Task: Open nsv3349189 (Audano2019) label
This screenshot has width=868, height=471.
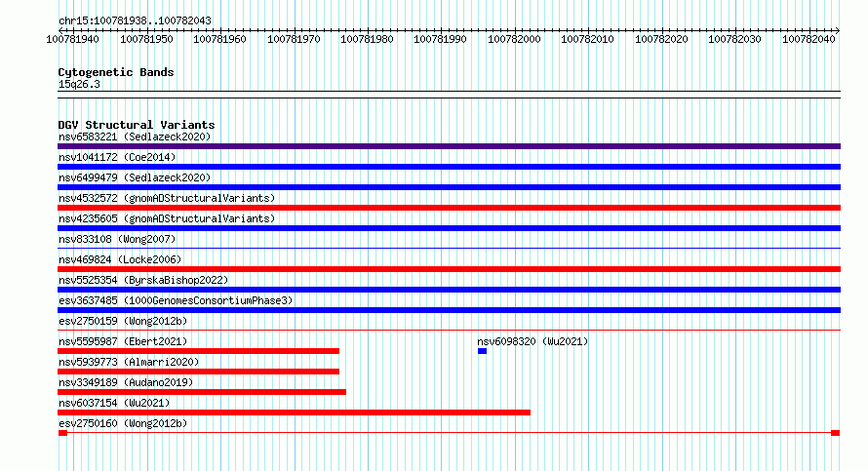Action: point(126,382)
